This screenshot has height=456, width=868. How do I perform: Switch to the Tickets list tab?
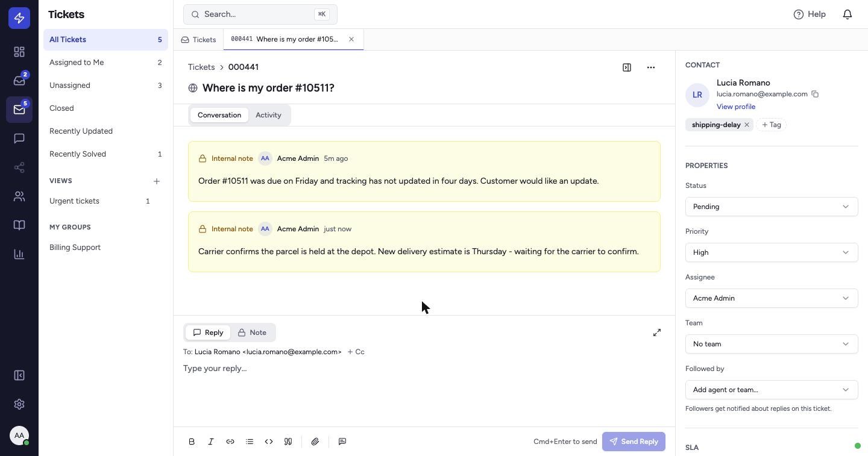[x=198, y=40]
